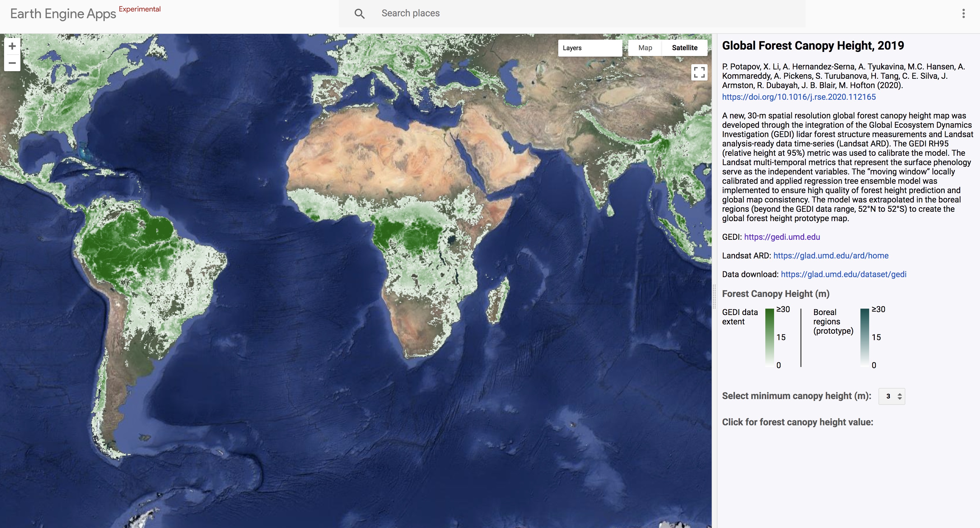Open the DOI paper link
980x528 pixels.
click(x=799, y=97)
